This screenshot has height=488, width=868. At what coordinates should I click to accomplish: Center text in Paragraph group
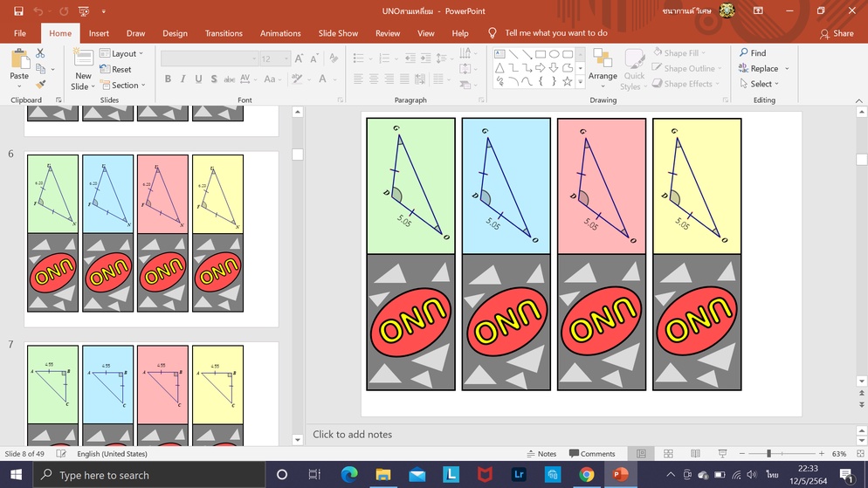374,79
